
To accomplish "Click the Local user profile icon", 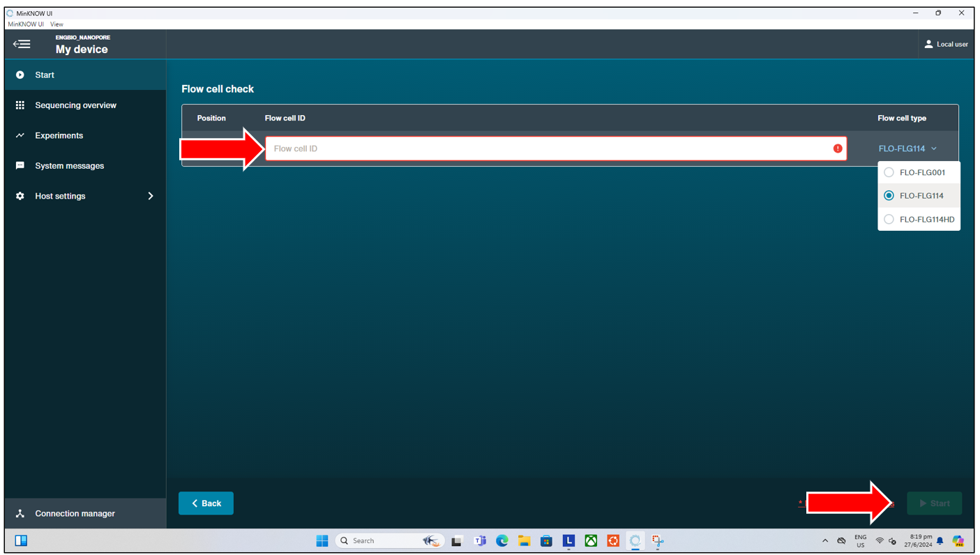I will tap(928, 44).
